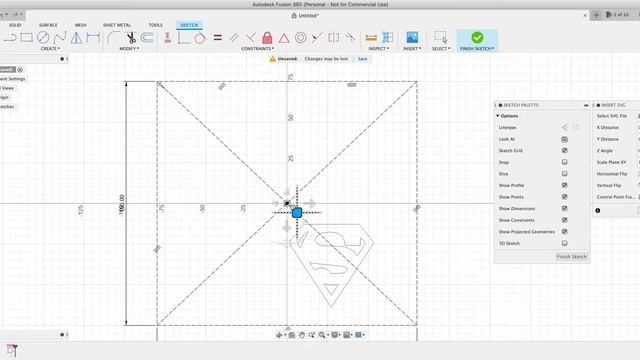Open the INSPECT dropdown menu
This screenshot has width=640, height=360.
tap(379, 49)
